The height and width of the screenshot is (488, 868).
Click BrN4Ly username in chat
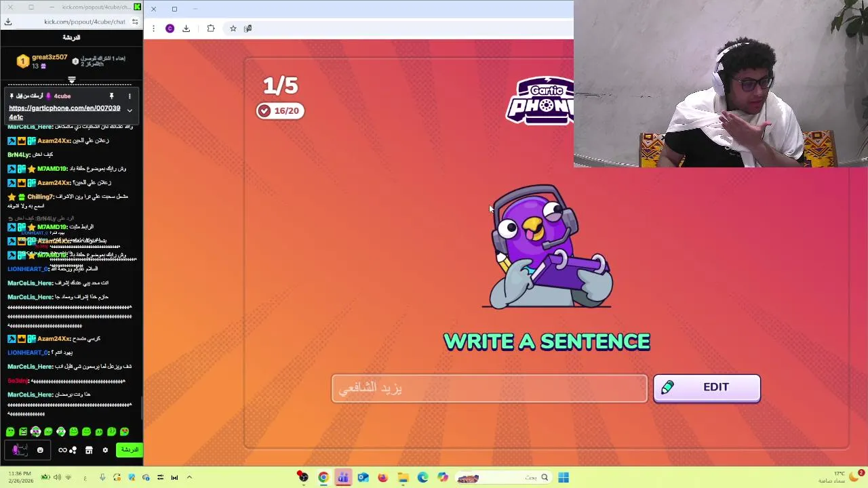(x=18, y=155)
